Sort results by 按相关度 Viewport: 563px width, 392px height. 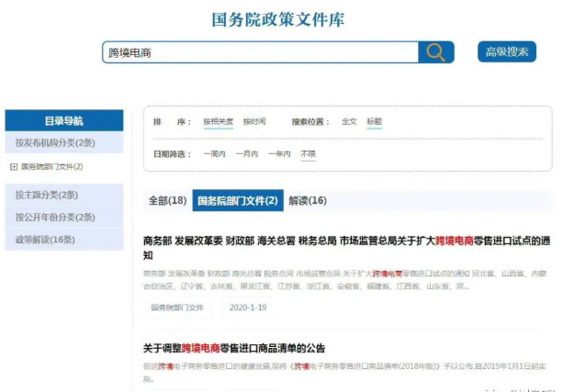pos(219,122)
